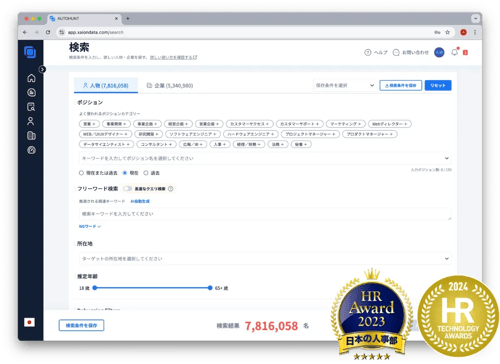Add カスタマーサポート position chip
Screen dimensions: 500x364
pos(299,124)
